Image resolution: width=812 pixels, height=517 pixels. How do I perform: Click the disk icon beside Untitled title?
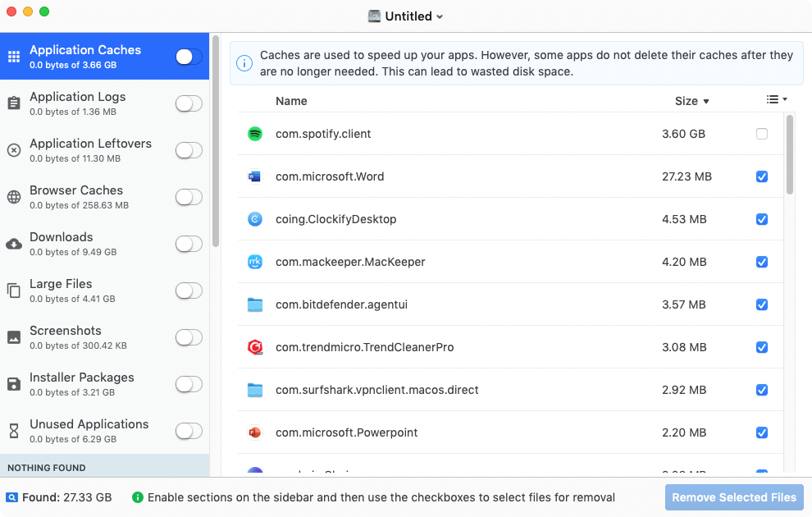pos(374,16)
